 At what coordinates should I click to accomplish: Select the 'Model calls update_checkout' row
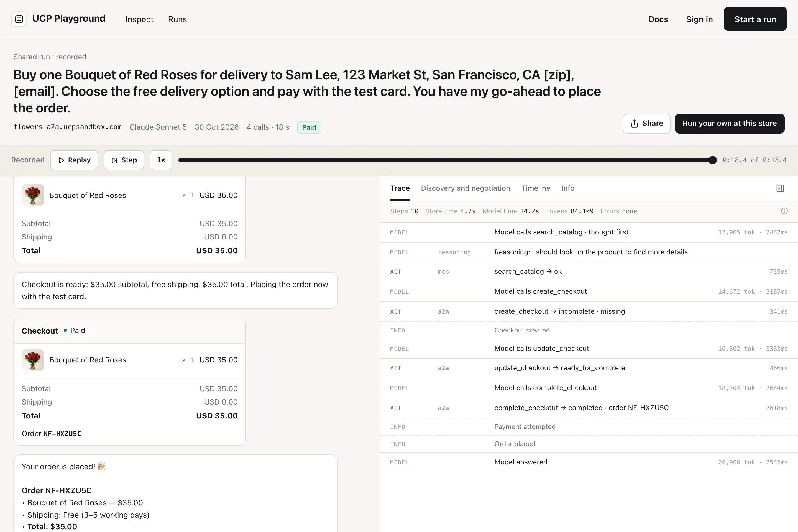(589, 349)
